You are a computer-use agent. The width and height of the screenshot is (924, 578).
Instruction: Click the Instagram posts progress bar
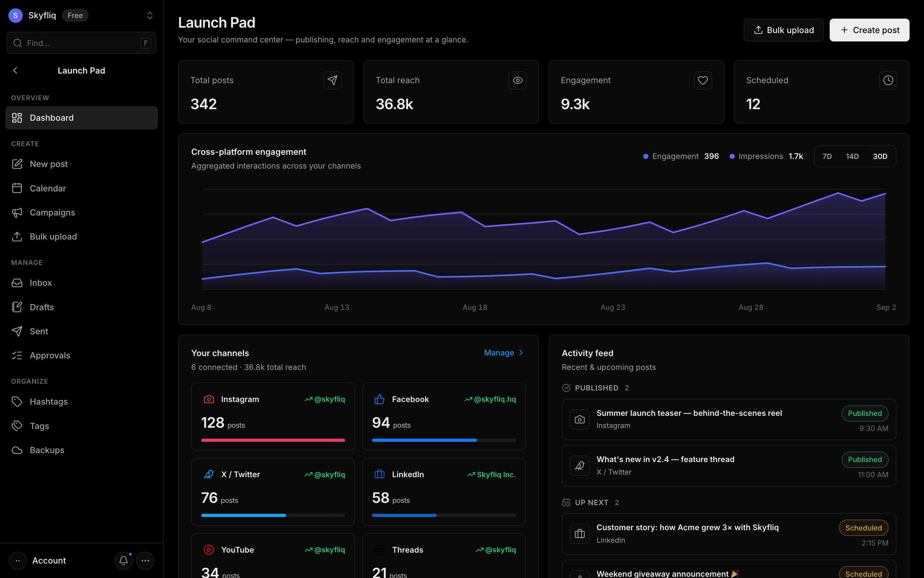coord(273,440)
